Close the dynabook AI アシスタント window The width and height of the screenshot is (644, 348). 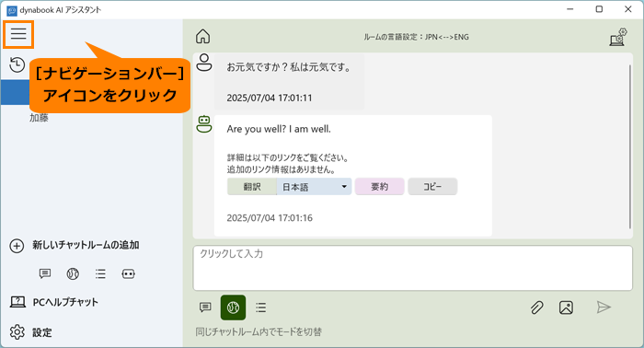[628, 9]
